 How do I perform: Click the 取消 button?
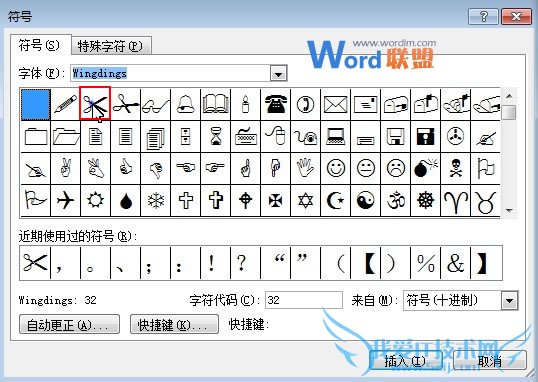pos(490,361)
